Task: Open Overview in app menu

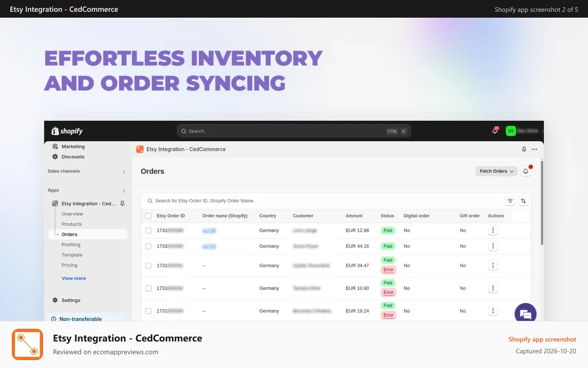Action: click(x=73, y=214)
